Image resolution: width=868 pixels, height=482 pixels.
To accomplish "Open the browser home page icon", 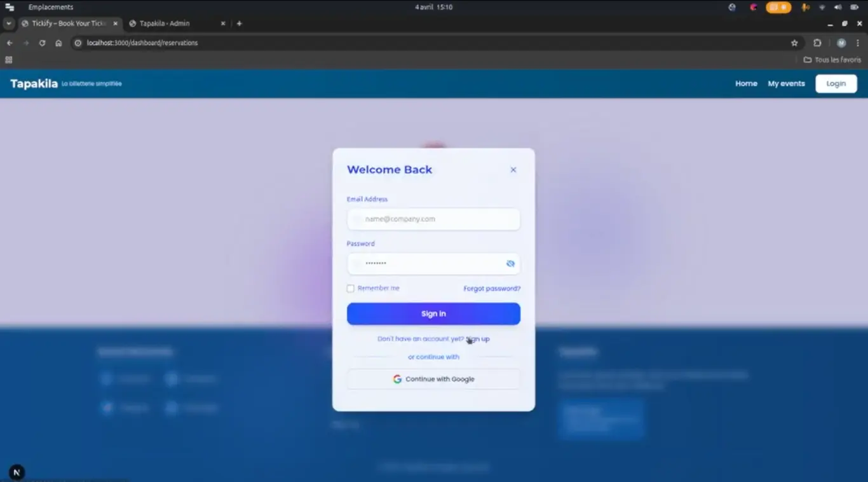I will 58,43.
